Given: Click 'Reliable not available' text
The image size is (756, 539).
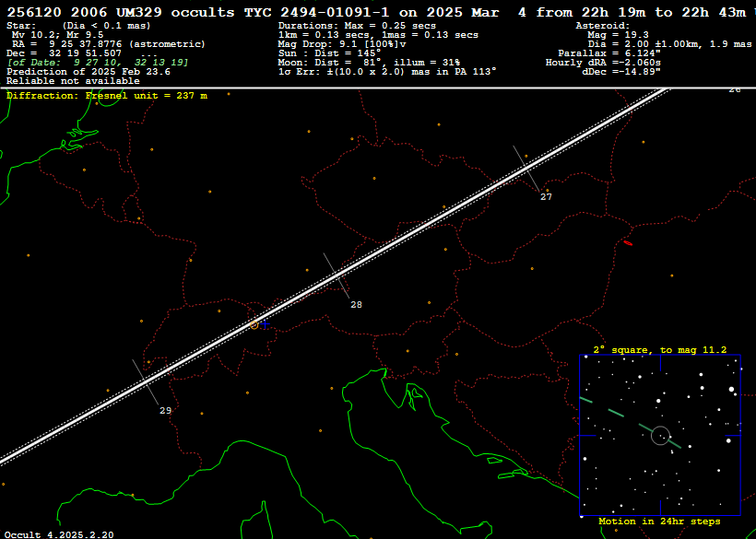Looking at the screenshot, I should pyautogui.click(x=73, y=81).
